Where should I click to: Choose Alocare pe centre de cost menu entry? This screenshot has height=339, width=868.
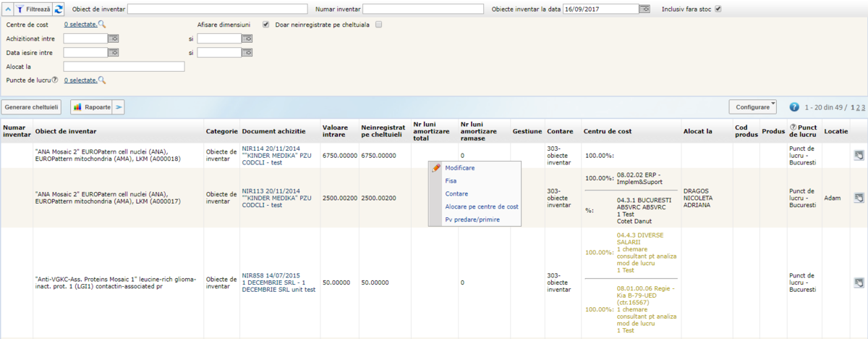482,206
